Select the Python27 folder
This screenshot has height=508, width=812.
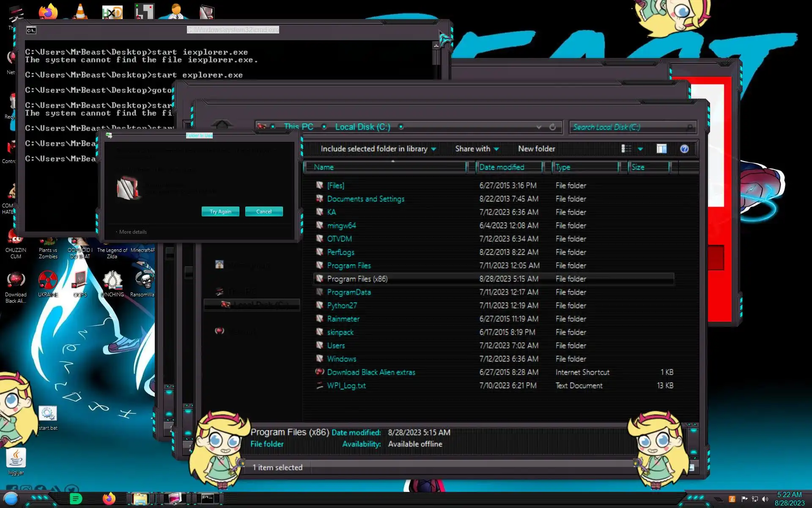coord(342,305)
